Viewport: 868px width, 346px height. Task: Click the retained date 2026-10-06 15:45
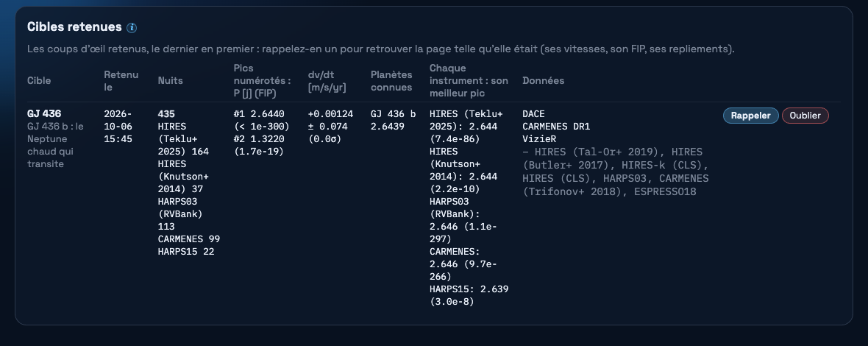point(118,126)
